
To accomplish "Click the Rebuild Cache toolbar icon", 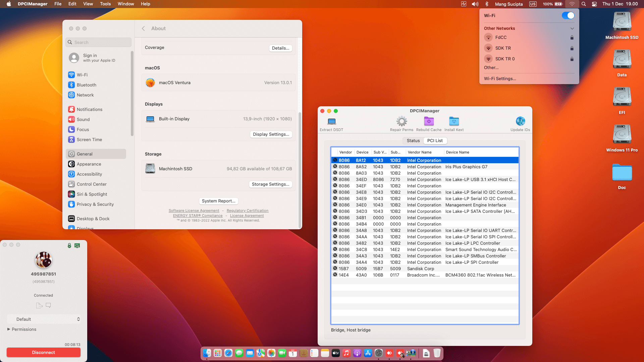I will click(x=429, y=124).
